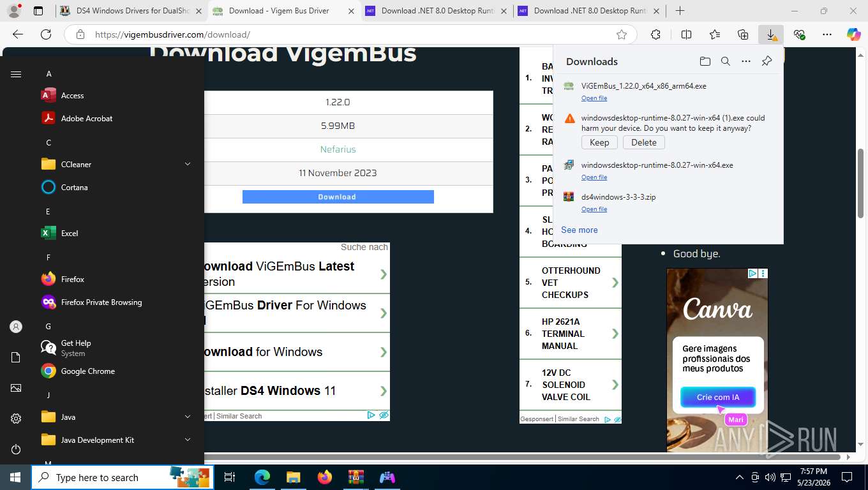Click the blue Download button

click(x=338, y=197)
